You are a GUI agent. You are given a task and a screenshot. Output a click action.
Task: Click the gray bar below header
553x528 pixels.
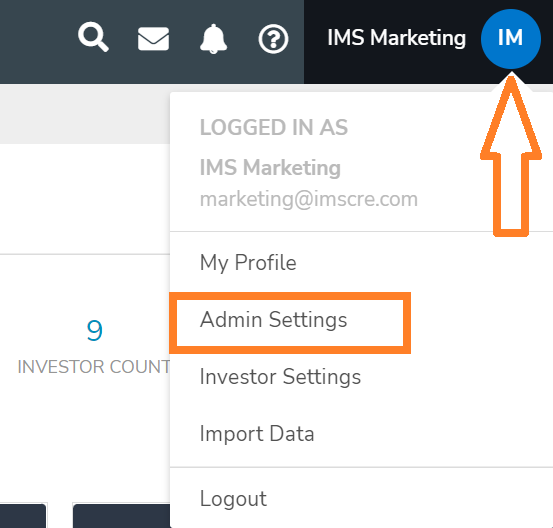[x=85, y=114]
